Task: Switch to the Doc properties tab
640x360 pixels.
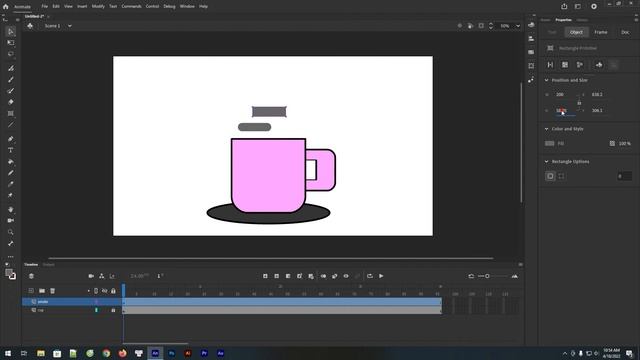Action: (x=625, y=32)
